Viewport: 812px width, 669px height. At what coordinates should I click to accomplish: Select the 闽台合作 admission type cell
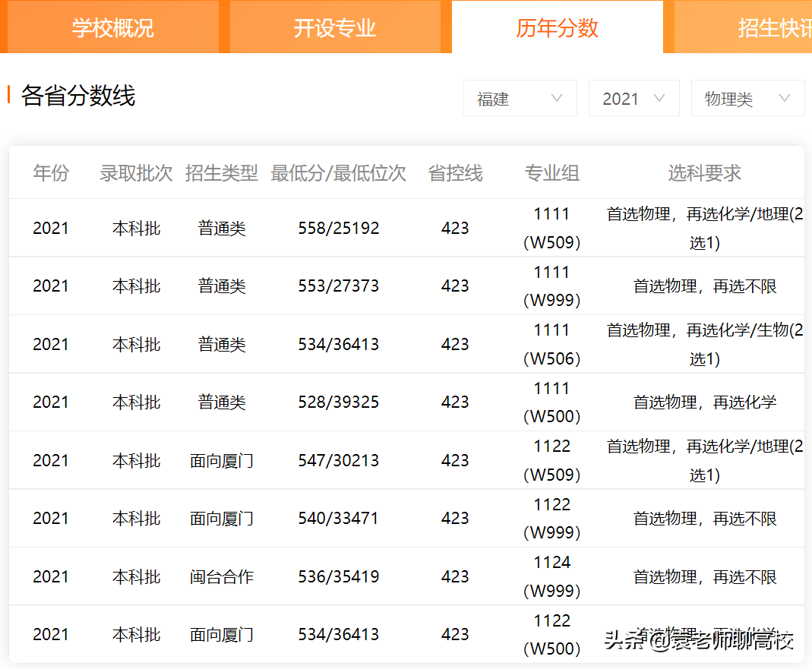point(221,576)
